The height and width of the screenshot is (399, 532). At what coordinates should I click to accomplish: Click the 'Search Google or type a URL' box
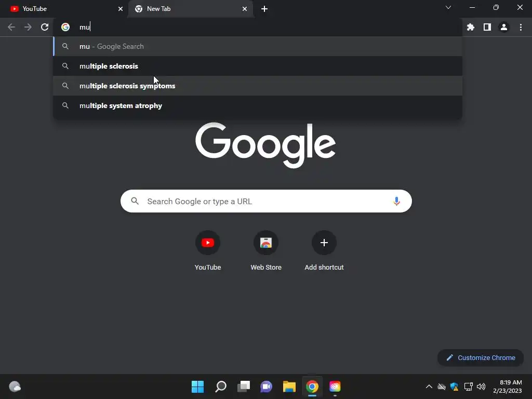[266, 201]
